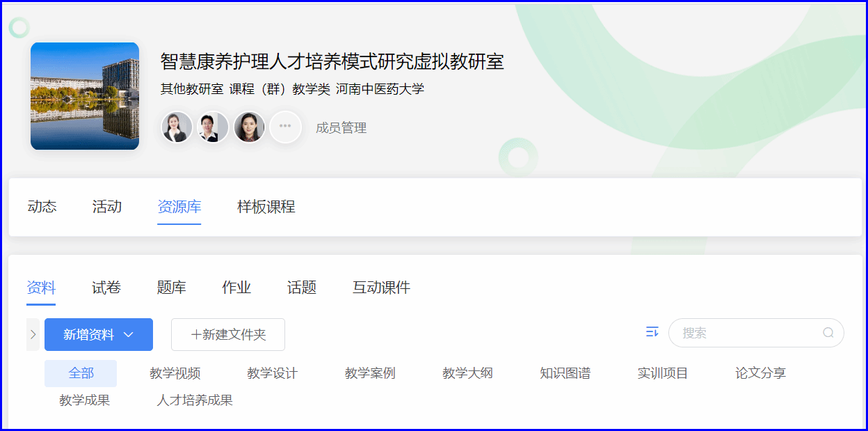Screen dimensions: 868x431
Task: Click the 新建文件夹 button
Action: [x=228, y=335]
